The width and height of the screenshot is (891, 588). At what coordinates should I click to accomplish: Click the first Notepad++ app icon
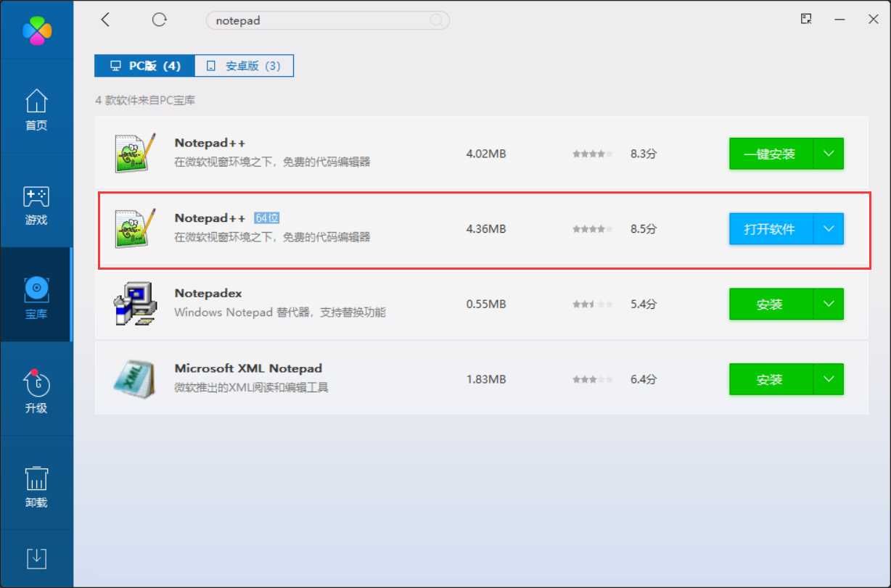pyautogui.click(x=136, y=153)
